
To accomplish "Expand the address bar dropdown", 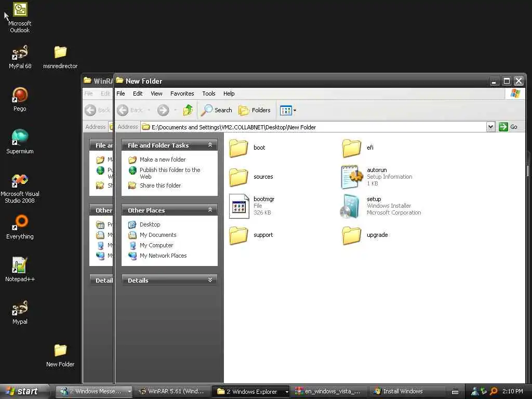I will 490,127.
